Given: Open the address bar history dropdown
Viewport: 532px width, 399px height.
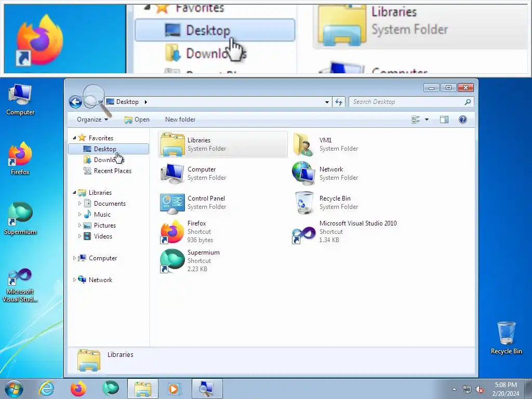Looking at the screenshot, I should coord(327,102).
